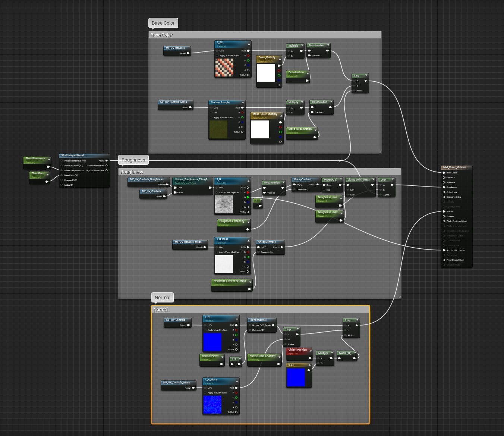Open the chevron on Roughness_Intensity_Moss node
The width and height of the screenshot is (504, 436).
(x=250, y=282)
